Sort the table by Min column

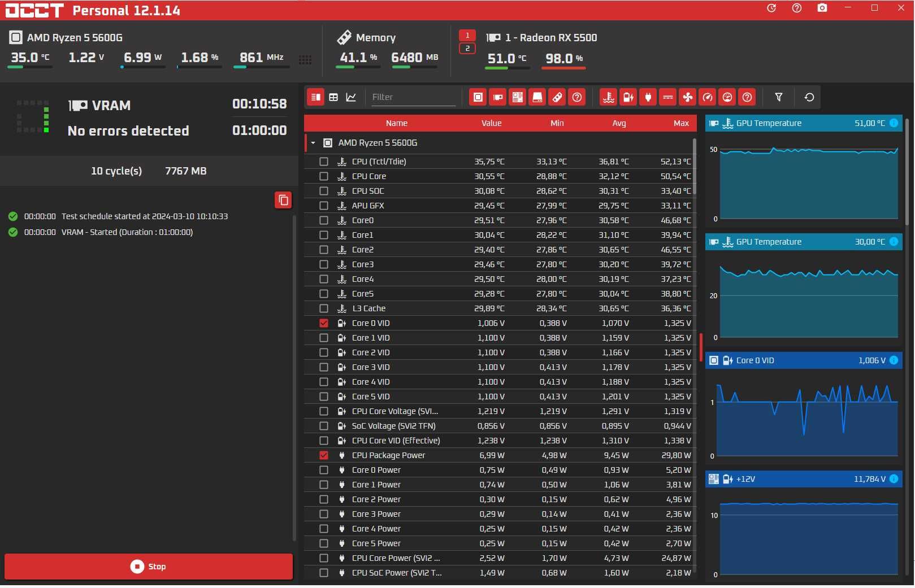(557, 123)
